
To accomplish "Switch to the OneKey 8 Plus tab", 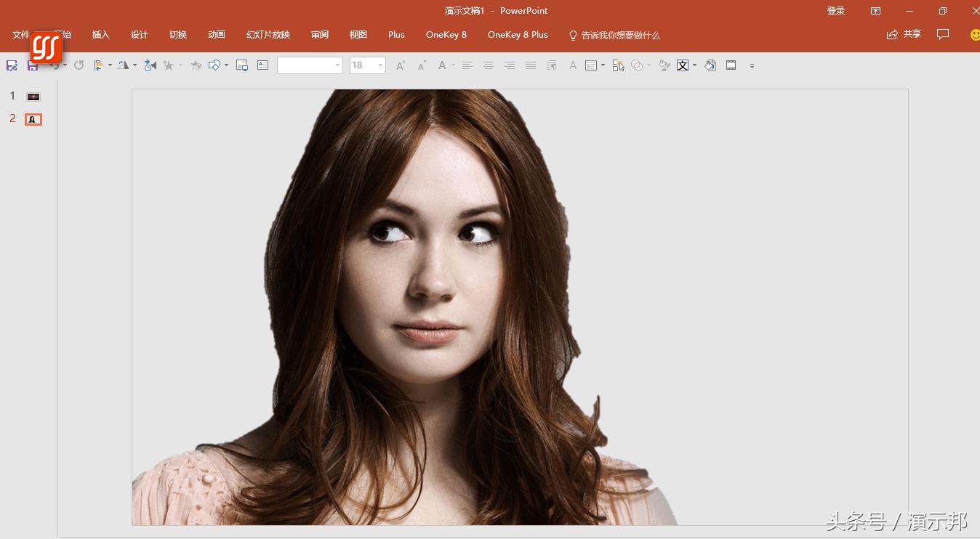I will [518, 35].
